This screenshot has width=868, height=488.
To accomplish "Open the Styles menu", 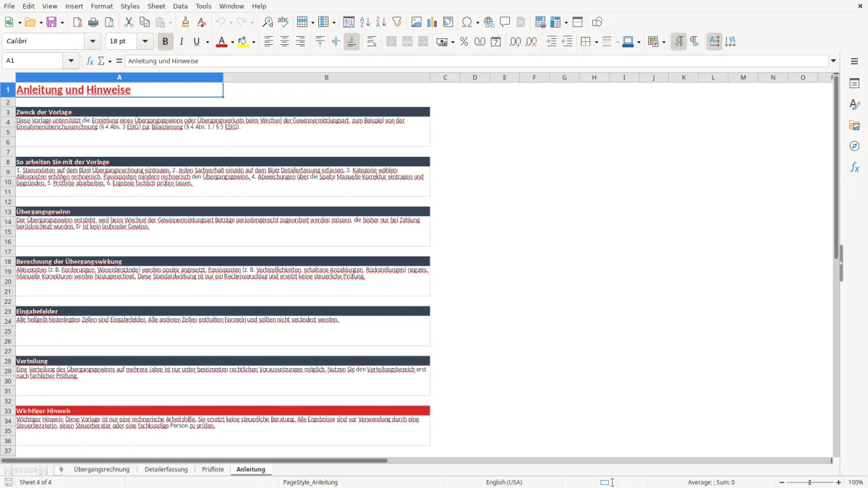I will coord(130,6).
